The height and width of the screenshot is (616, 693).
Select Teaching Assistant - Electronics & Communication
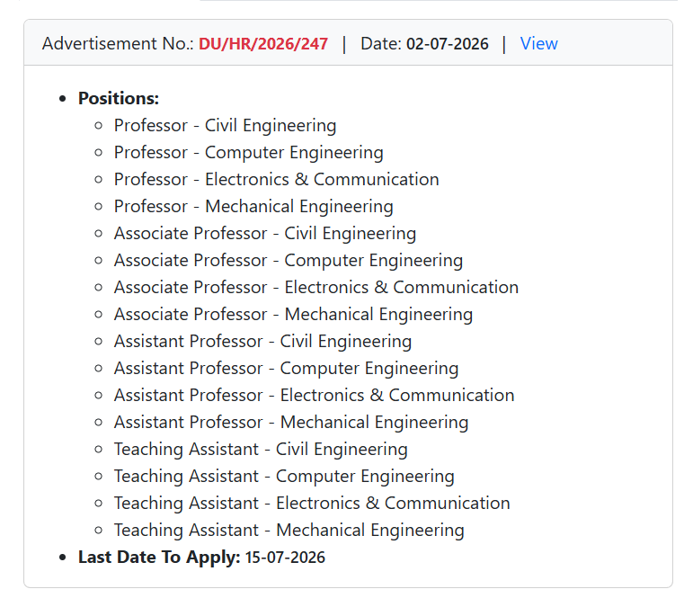[312, 504]
